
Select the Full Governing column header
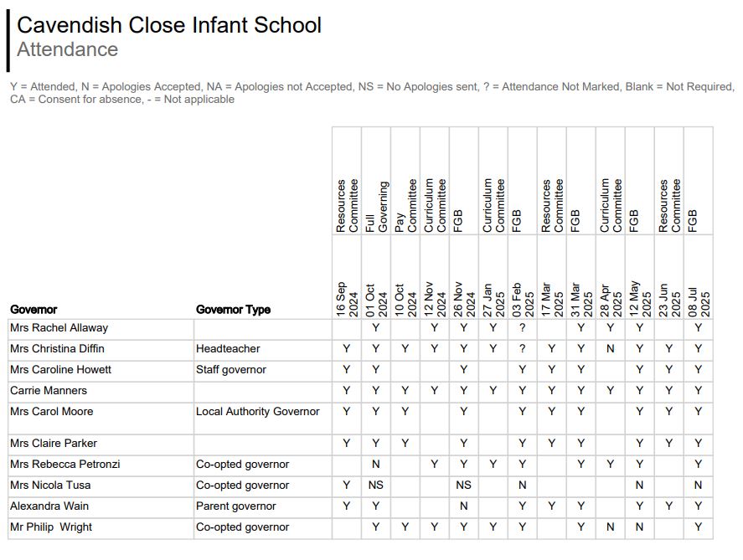376,207
